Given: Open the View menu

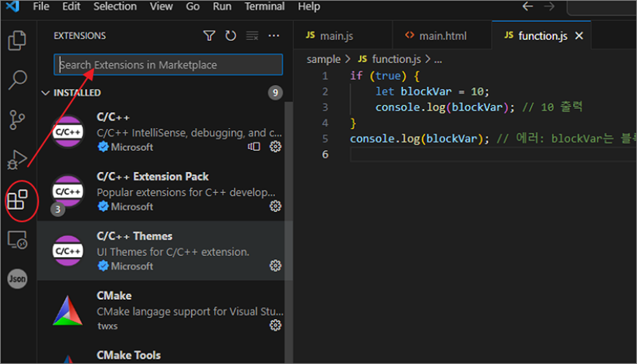Looking at the screenshot, I should coord(161,6).
